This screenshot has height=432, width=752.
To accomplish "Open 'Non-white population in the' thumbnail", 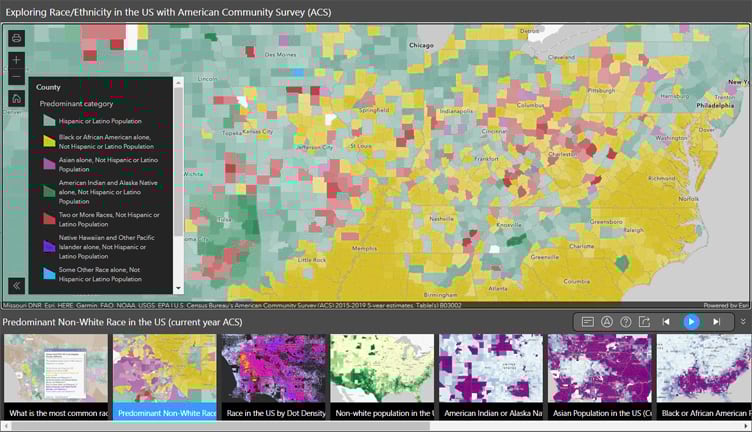I will pos(382,377).
